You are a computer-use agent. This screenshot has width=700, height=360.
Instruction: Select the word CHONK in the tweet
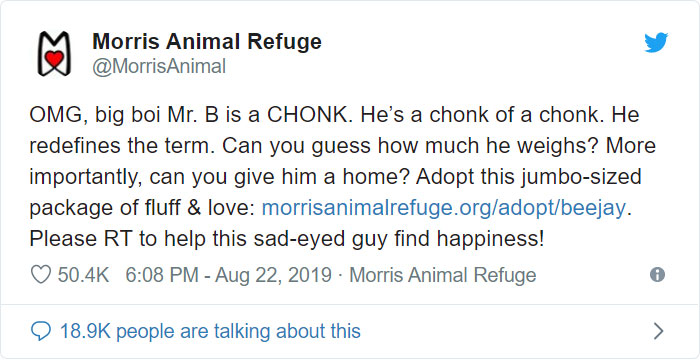pos(307,115)
